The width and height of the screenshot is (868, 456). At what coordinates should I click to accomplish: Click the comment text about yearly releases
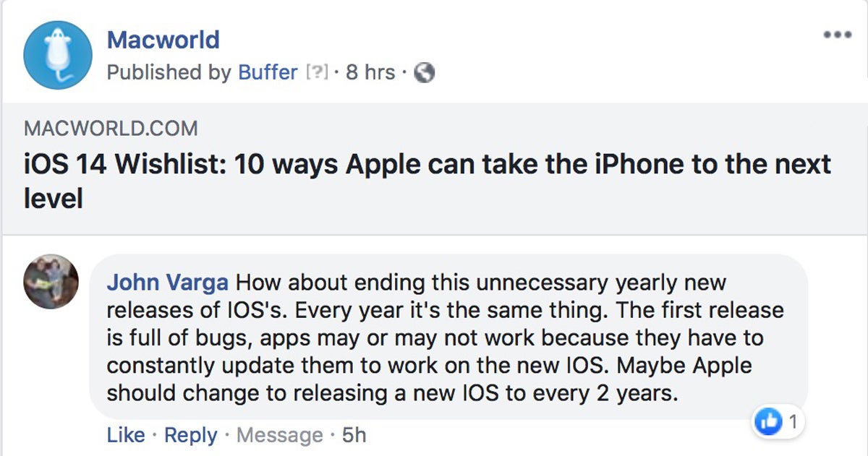pos(446,337)
